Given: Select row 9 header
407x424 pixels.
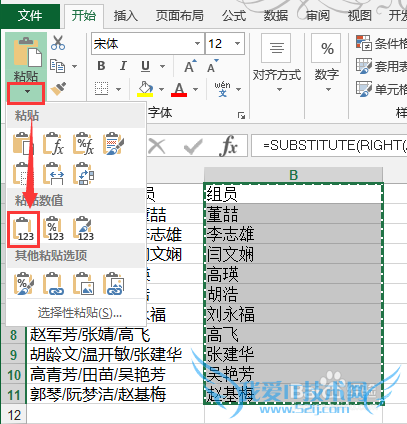Looking at the screenshot, I should click(x=13, y=355).
